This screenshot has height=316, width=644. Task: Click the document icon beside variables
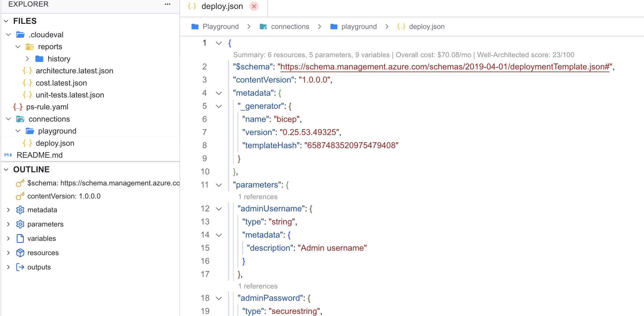(20, 238)
